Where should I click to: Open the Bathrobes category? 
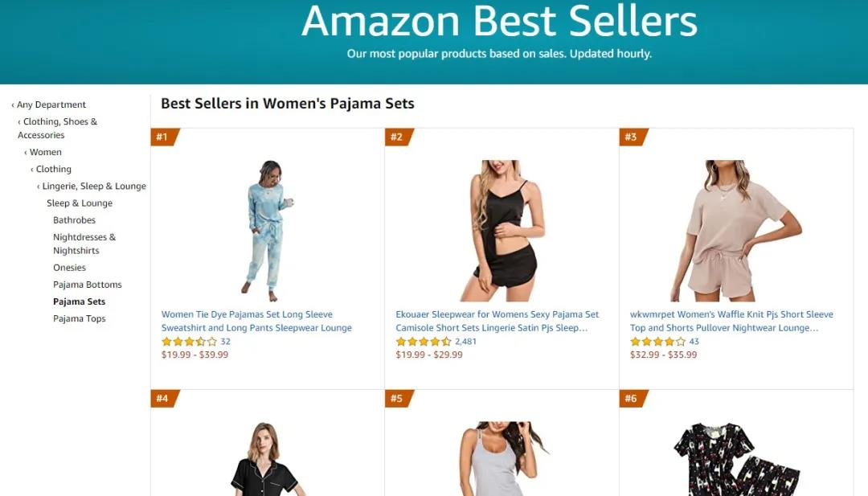(74, 220)
